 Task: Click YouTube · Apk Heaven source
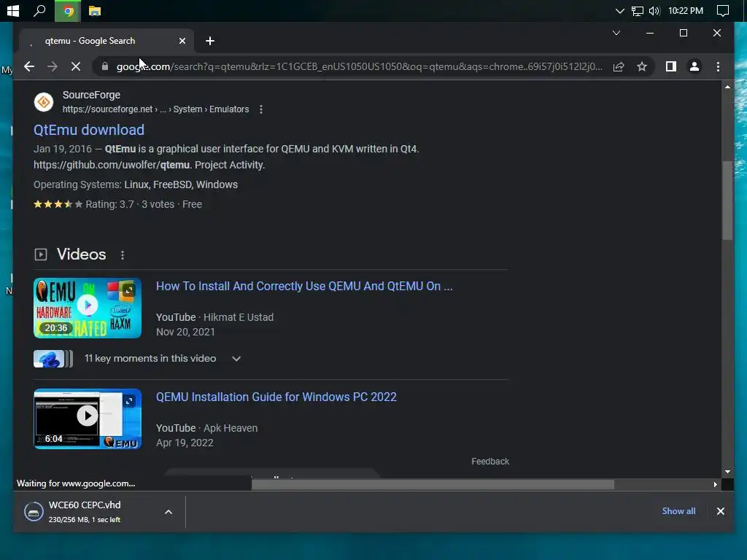tap(206, 428)
